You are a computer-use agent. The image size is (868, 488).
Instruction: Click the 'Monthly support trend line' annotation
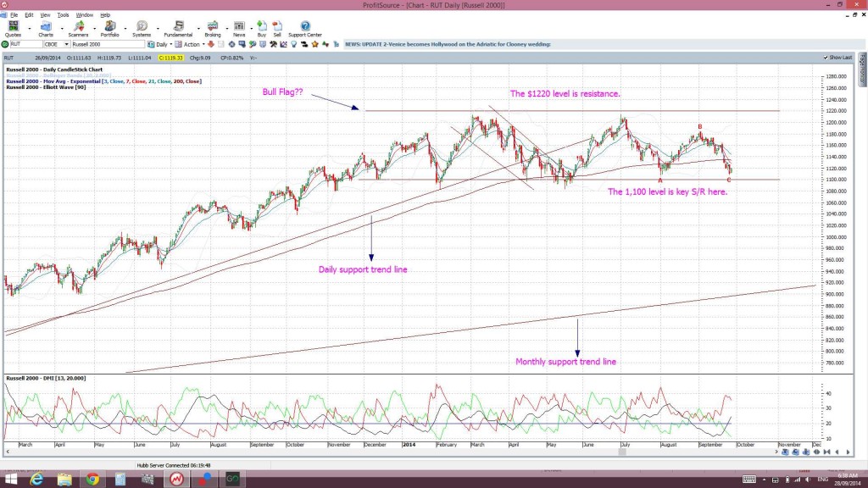click(x=565, y=362)
